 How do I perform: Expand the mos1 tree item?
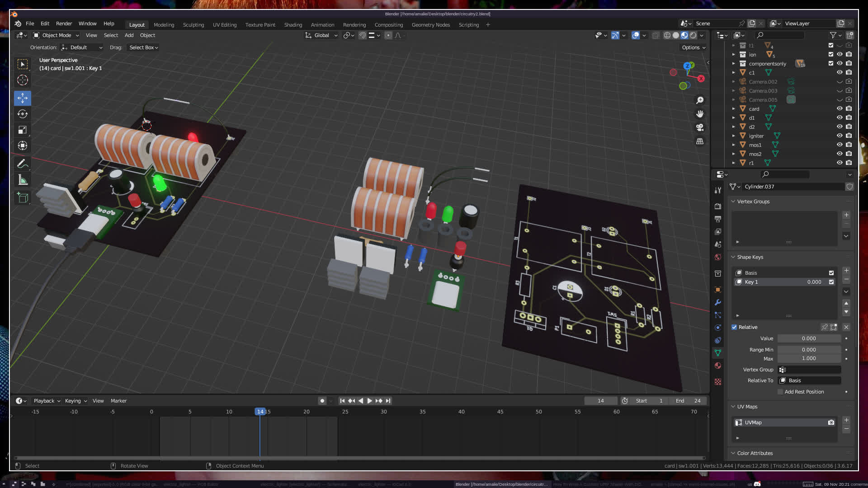(734, 145)
